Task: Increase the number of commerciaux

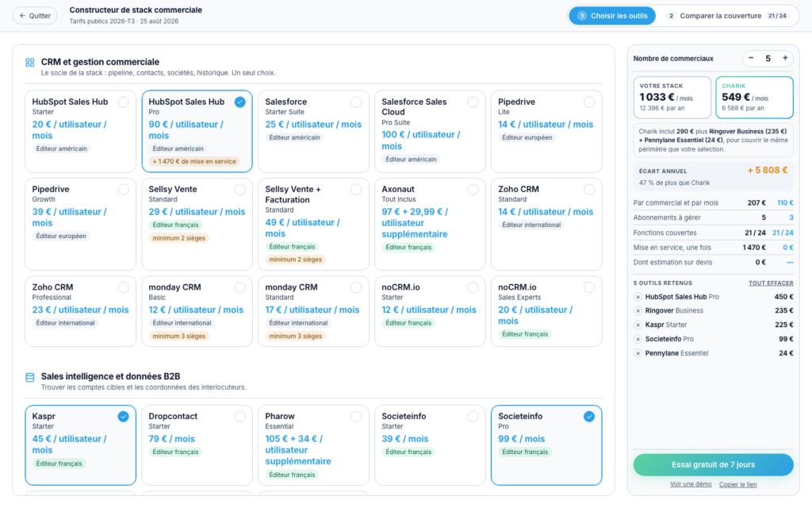Action: coord(785,58)
